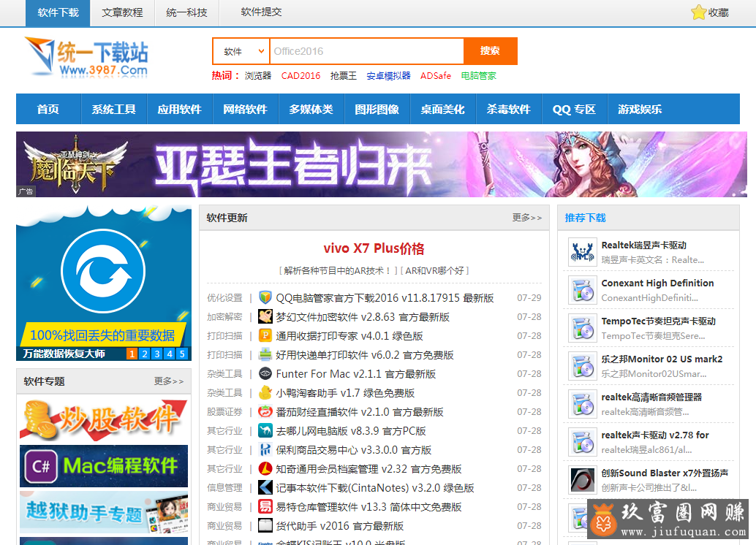Viewport: 756px width, 545px height.
Task: Open 多媒体类 category in navigation bar
Action: [311, 110]
